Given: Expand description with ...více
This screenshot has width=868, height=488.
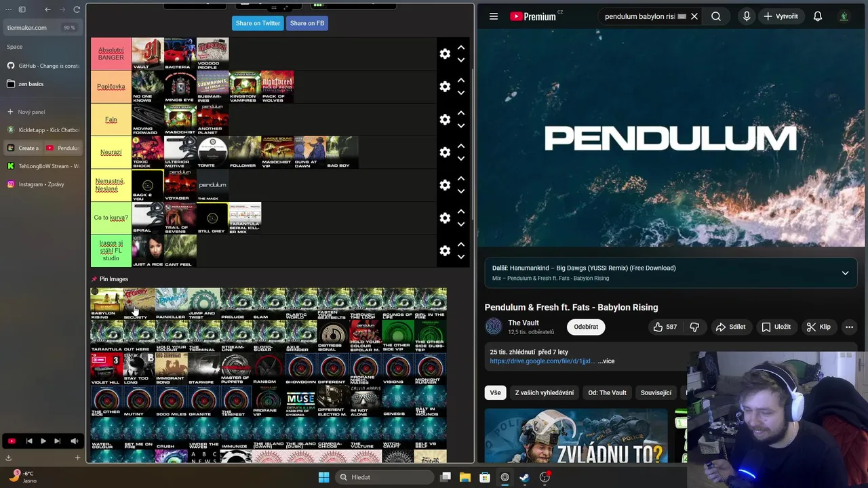Looking at the screenshot, I should (x=606, y=361).
